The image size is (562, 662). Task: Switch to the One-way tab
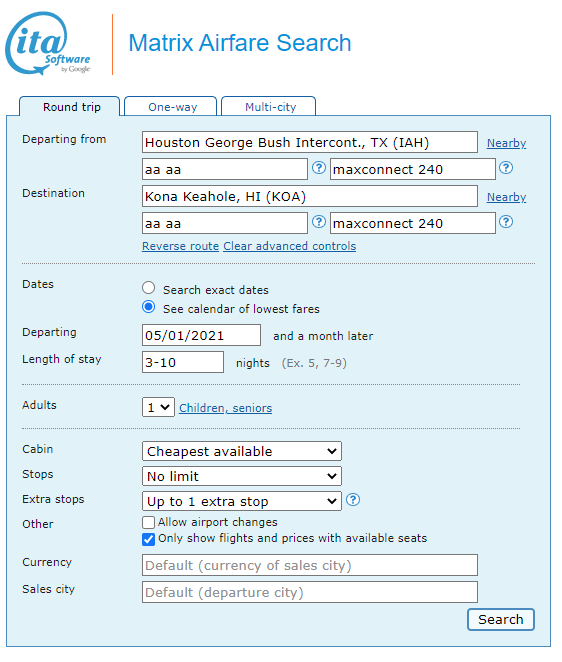(171, 106)
